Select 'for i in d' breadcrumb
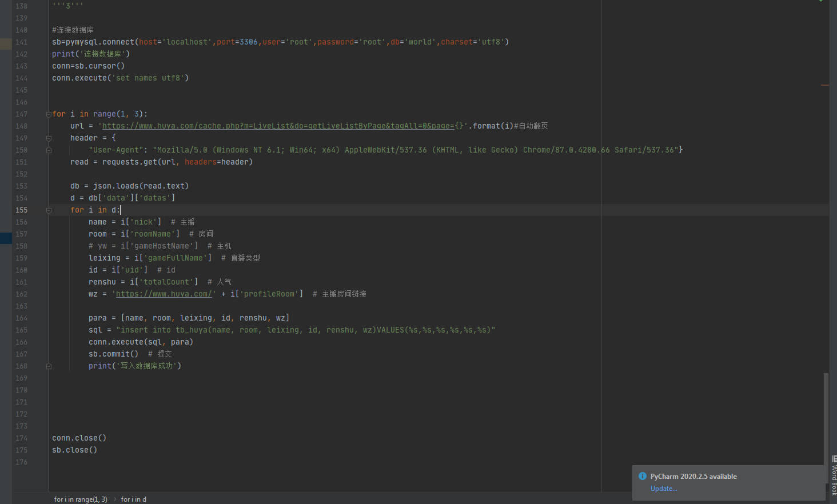The width and height of the screenshot is (837, 504). (x=133, y=499)
